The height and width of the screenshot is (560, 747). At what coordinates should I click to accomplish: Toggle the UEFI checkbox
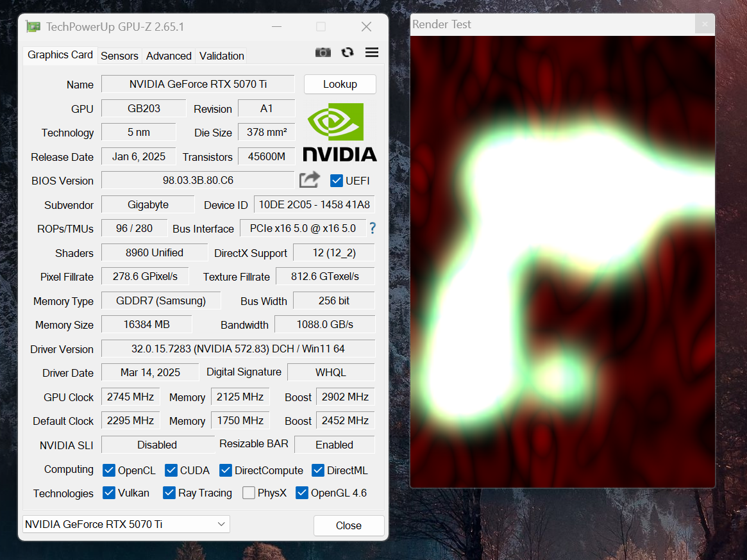[x=337, y=181]
